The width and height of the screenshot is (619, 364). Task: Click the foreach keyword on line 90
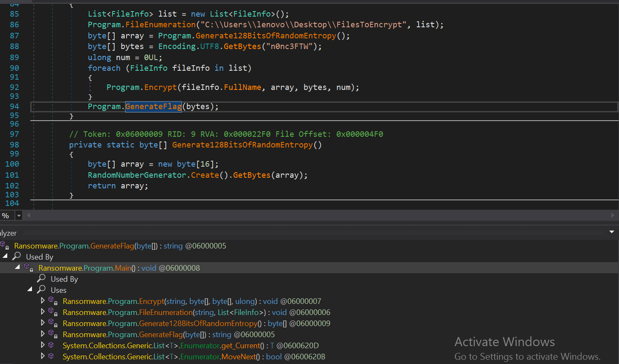click(104, 68)
